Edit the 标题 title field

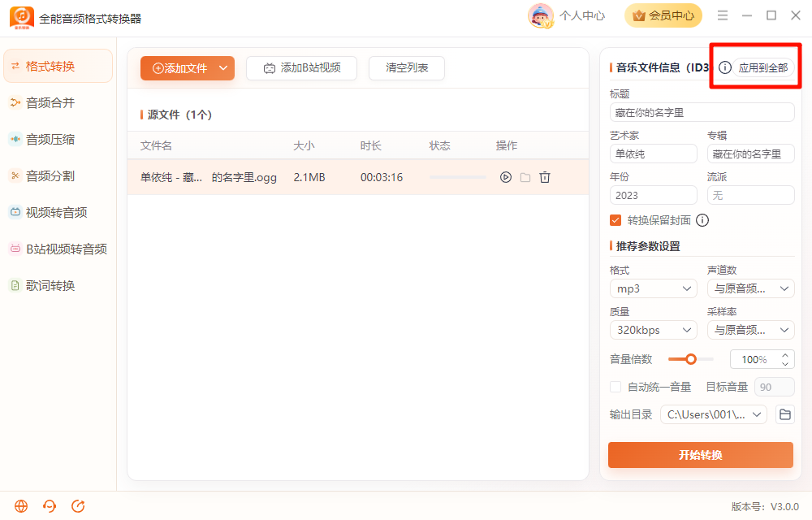tap(702, 112)
